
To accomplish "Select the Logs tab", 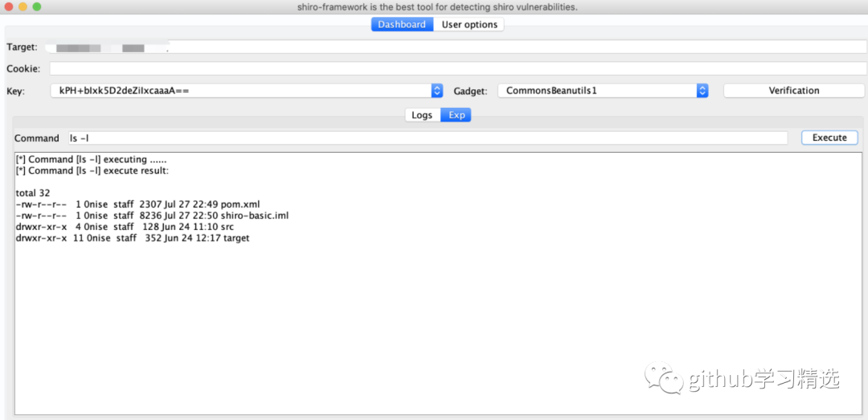I will click(x=423, y=115).
